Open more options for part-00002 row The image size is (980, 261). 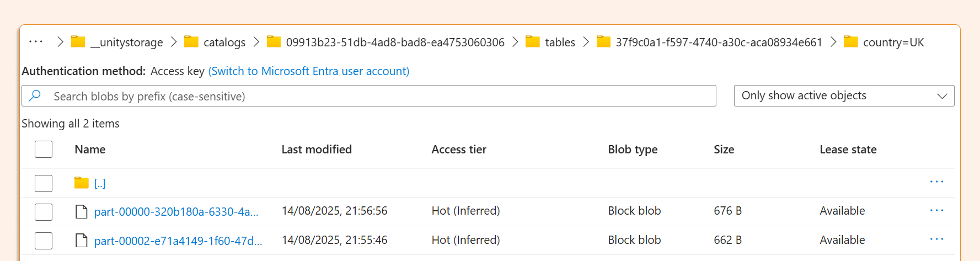936,239
